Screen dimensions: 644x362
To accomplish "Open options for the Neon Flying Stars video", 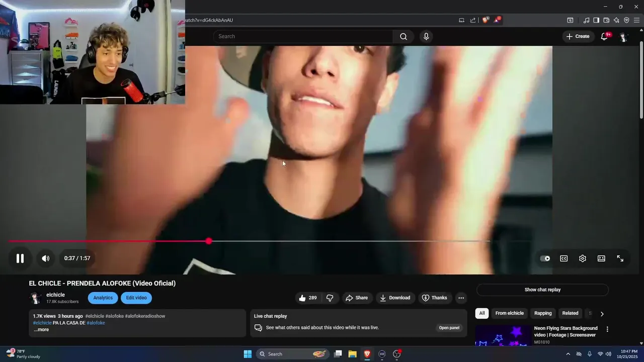I will (607, 329).
